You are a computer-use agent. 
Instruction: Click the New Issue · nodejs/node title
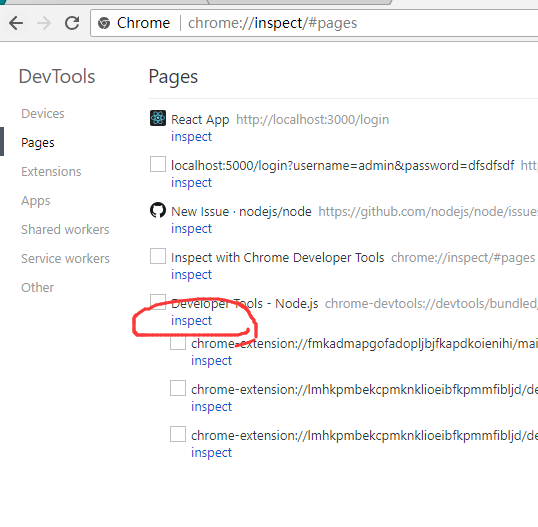[241, 212]
